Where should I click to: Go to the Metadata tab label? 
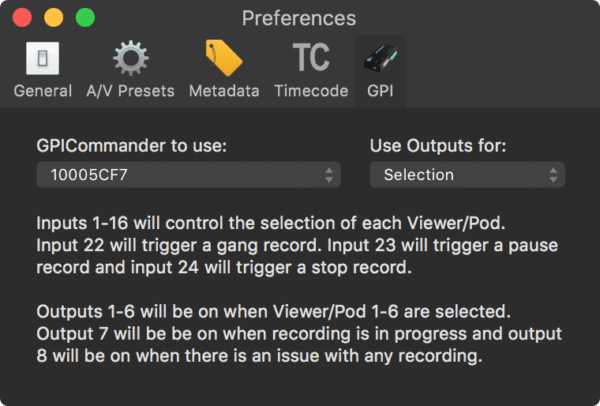(224, 90)
